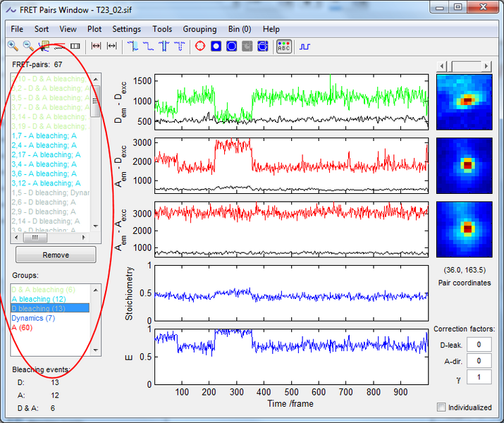Click the zoom in magnifier icon
504x423 pixels.
(x=13, y=46)
